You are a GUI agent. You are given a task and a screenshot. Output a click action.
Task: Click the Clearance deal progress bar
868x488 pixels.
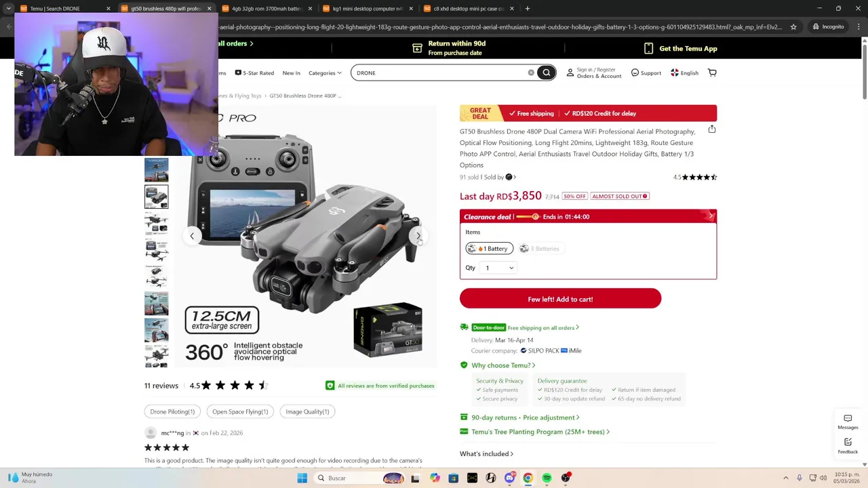528,217
